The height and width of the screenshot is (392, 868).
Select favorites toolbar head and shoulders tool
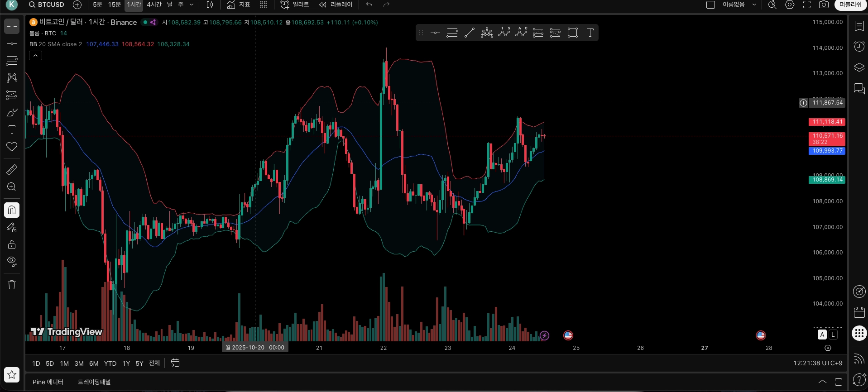(x=487, y=33)
